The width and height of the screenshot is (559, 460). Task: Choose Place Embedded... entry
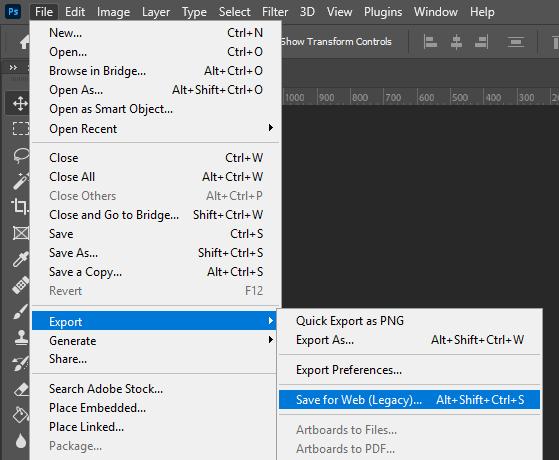coord(155,408)
